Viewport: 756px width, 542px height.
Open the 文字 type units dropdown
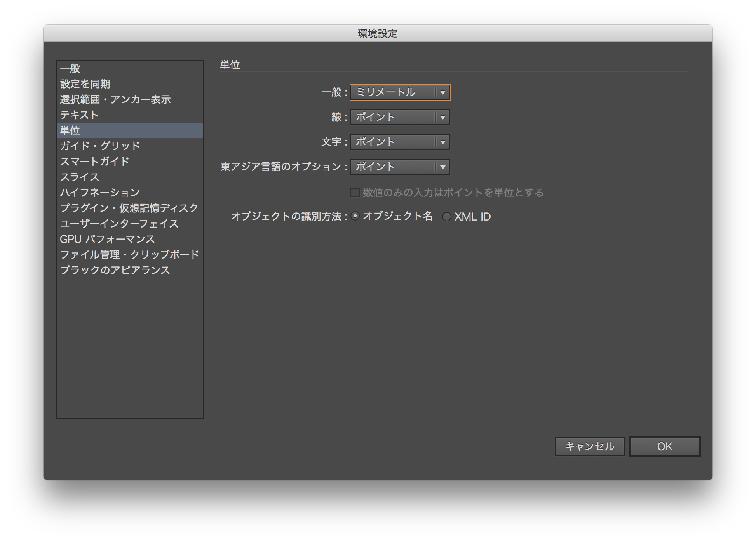coord(400,142)
